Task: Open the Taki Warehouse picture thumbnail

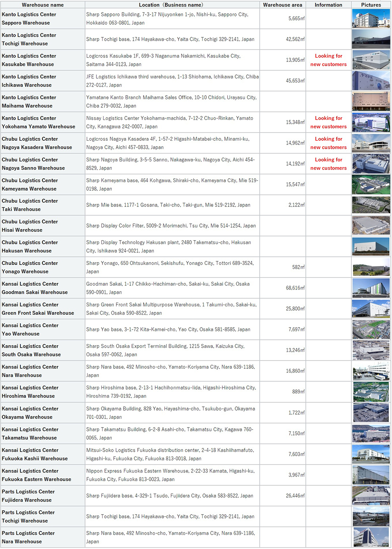Action: (x=371, y=205)
